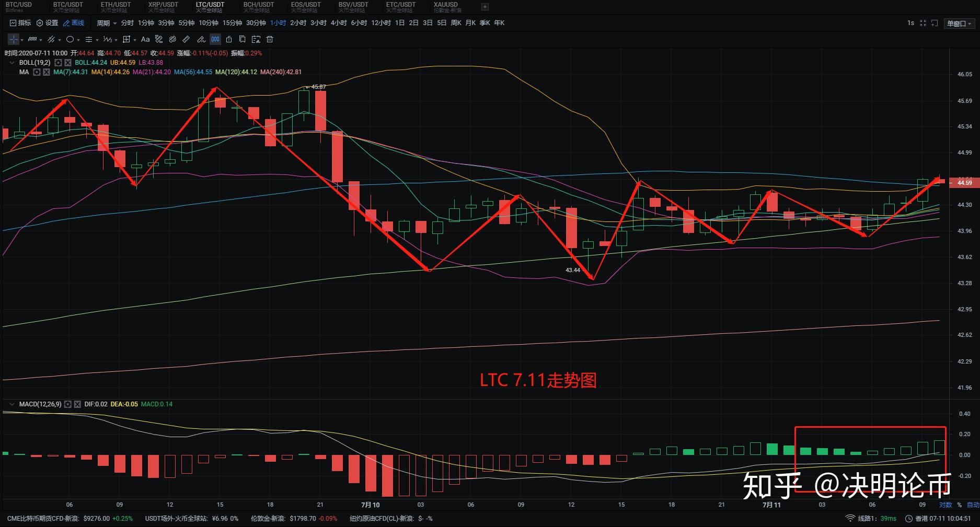Open the 设置 settings button
980x527 pixels.
pos(47,23)
